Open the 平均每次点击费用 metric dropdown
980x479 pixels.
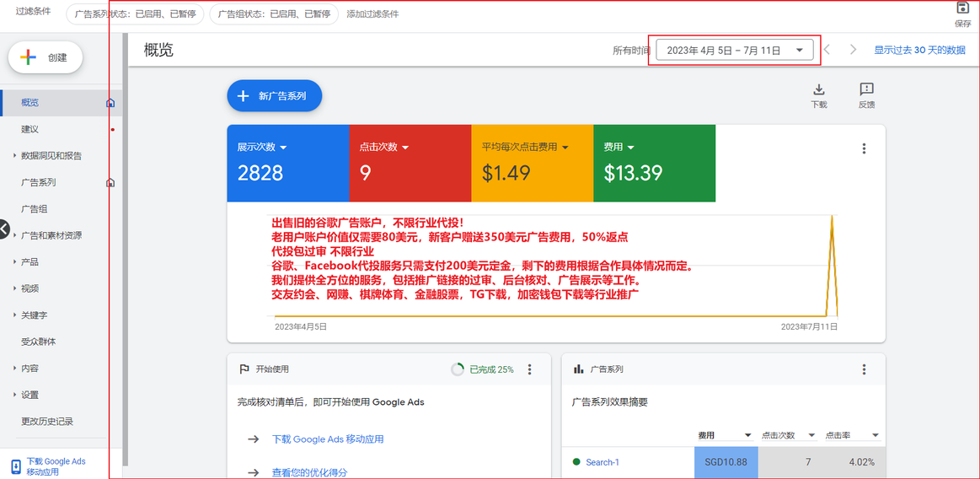click(x=565, y=148)
